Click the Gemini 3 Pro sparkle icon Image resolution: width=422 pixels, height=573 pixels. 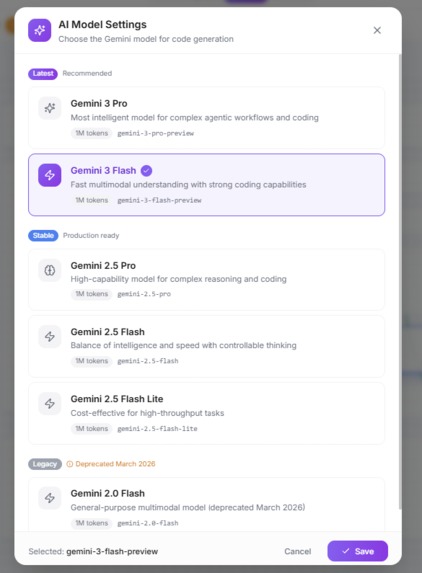click(50, 108)
